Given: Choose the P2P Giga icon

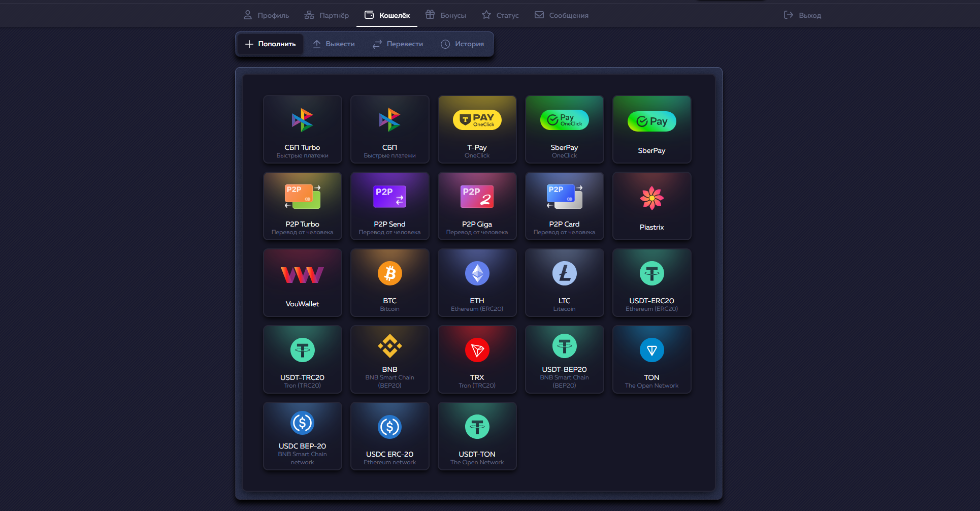Looking at the screenshot, I should (x=477, y=197).
